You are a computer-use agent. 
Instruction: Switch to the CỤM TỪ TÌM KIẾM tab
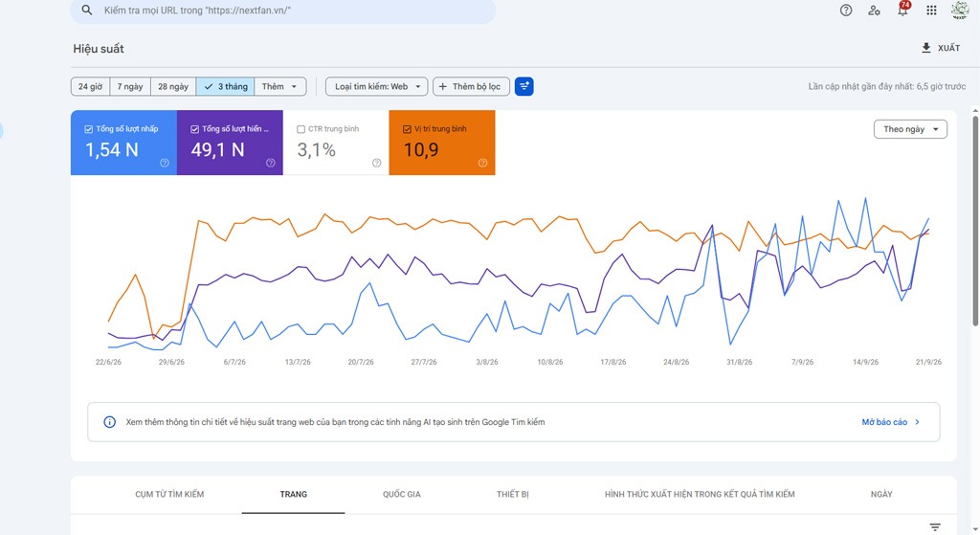pyautogui.click(x=169, y=494)
